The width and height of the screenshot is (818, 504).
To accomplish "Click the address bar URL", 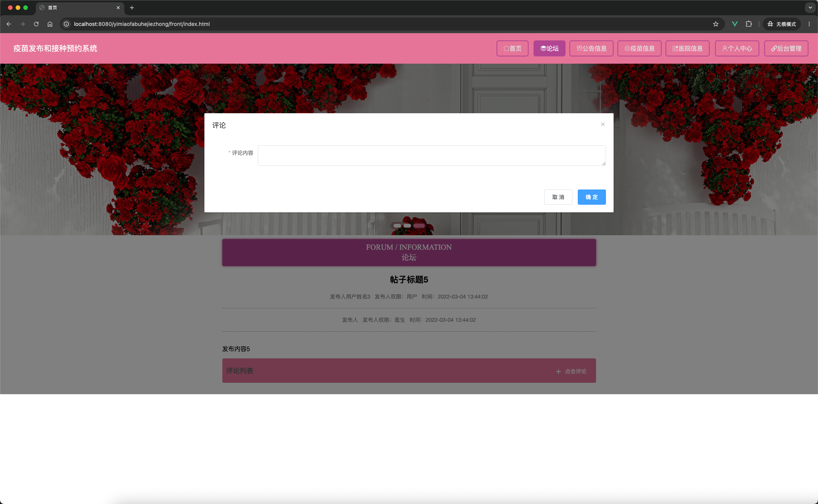I will (x=142, y=24).
